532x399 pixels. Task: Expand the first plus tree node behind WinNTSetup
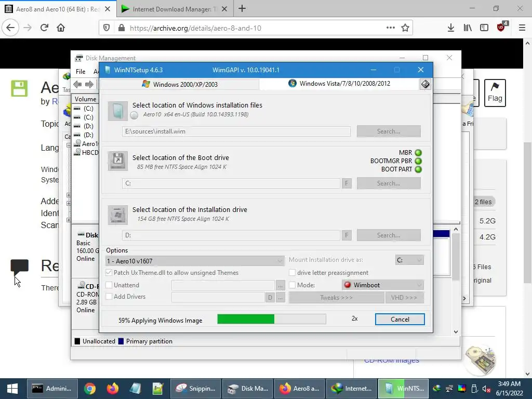pyautogui.click(x=69, y=195)
